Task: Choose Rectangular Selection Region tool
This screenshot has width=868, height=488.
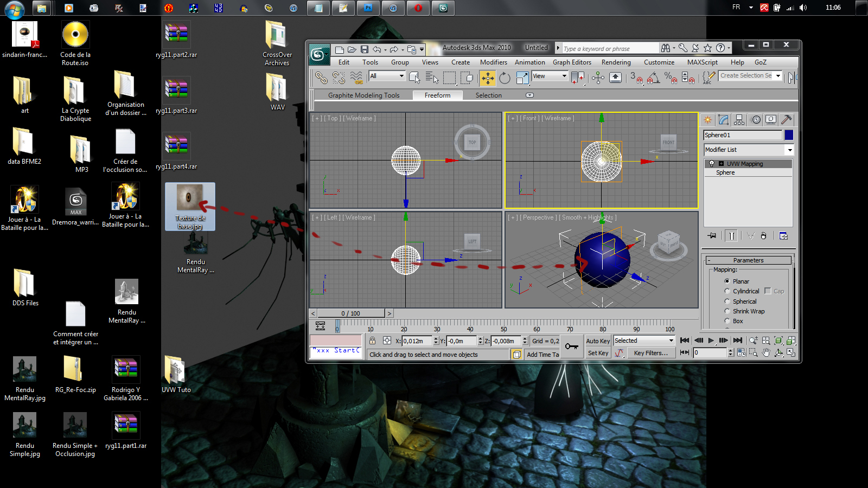Action: [450, 78]
